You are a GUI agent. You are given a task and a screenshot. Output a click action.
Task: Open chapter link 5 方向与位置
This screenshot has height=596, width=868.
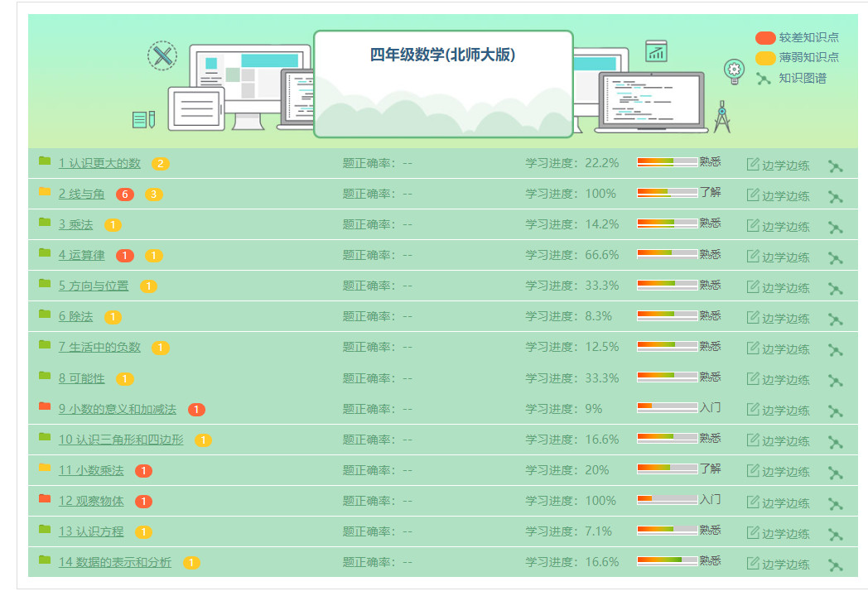pos(94,286)
